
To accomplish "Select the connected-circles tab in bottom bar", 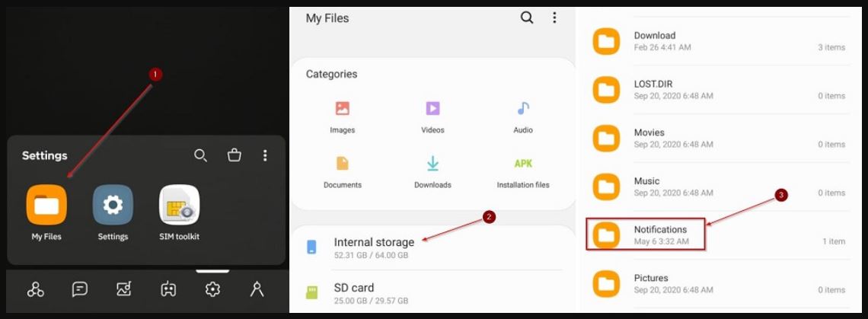I will 36,289.
